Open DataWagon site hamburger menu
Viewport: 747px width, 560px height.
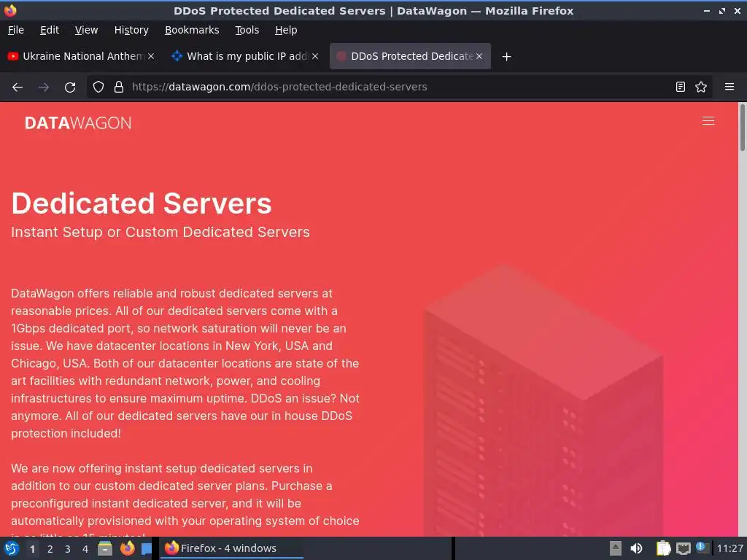click(708, 121)
